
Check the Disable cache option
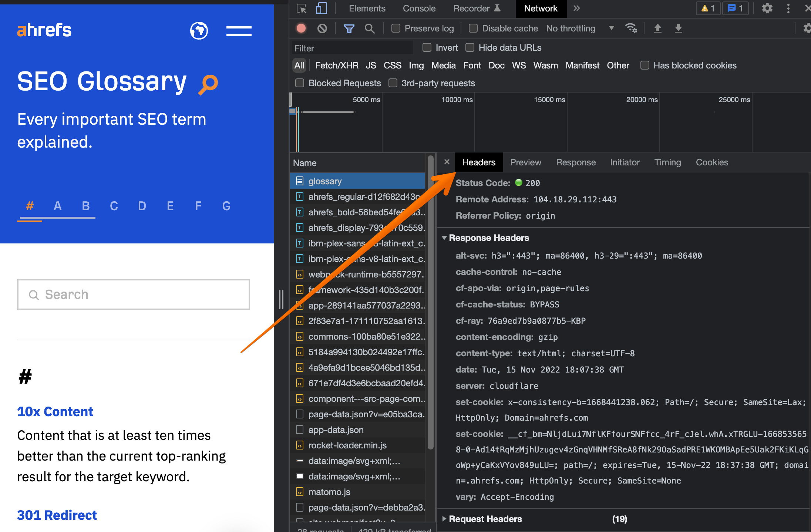pos(473,28)
